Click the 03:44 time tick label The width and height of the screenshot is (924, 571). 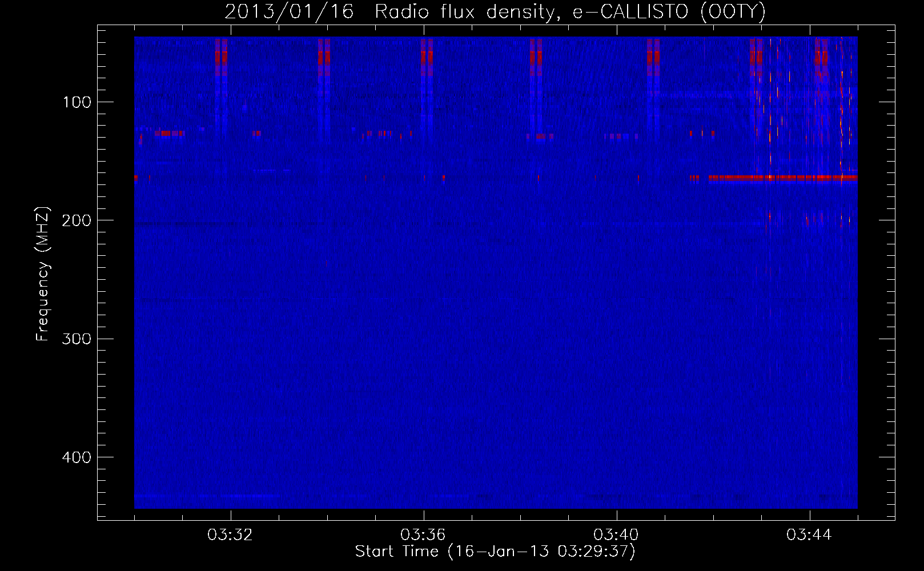coord(809,535)
